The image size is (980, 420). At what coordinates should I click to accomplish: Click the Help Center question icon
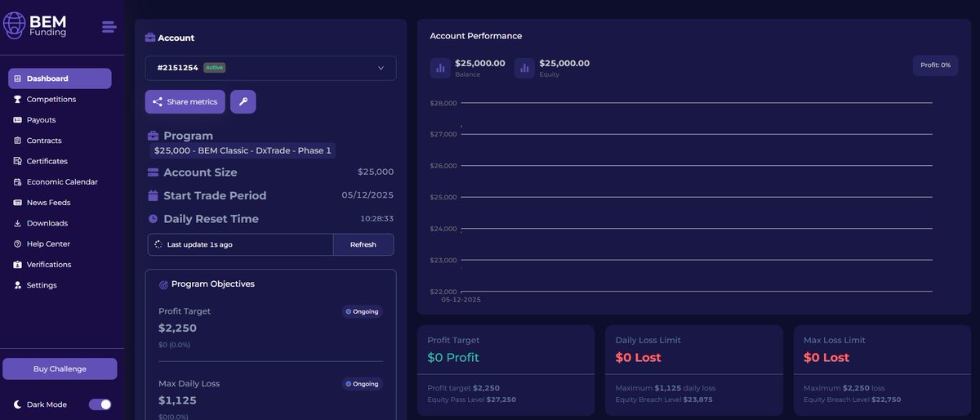(18, 244)
